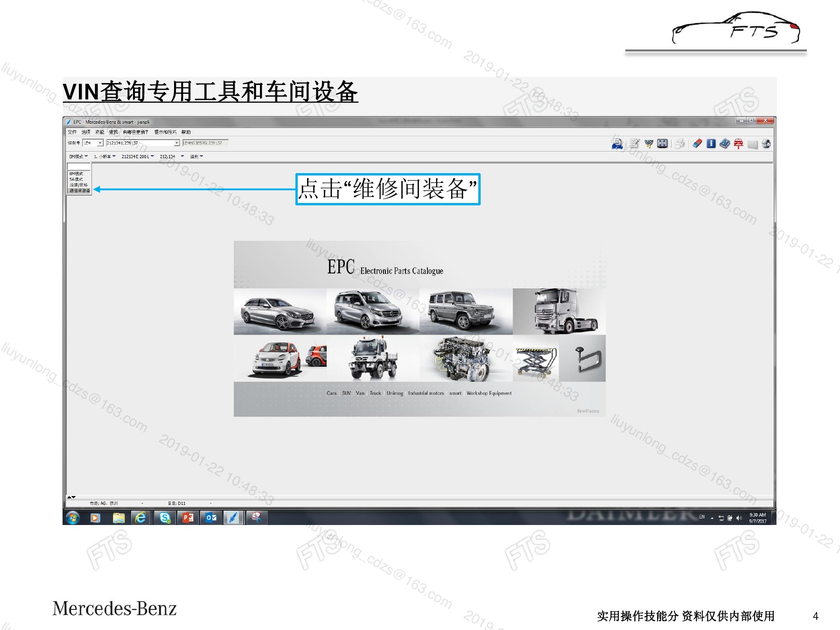This screenshot has height=630, width=840.
Task: Show hidden tray icons arrow
Action: 712,518
